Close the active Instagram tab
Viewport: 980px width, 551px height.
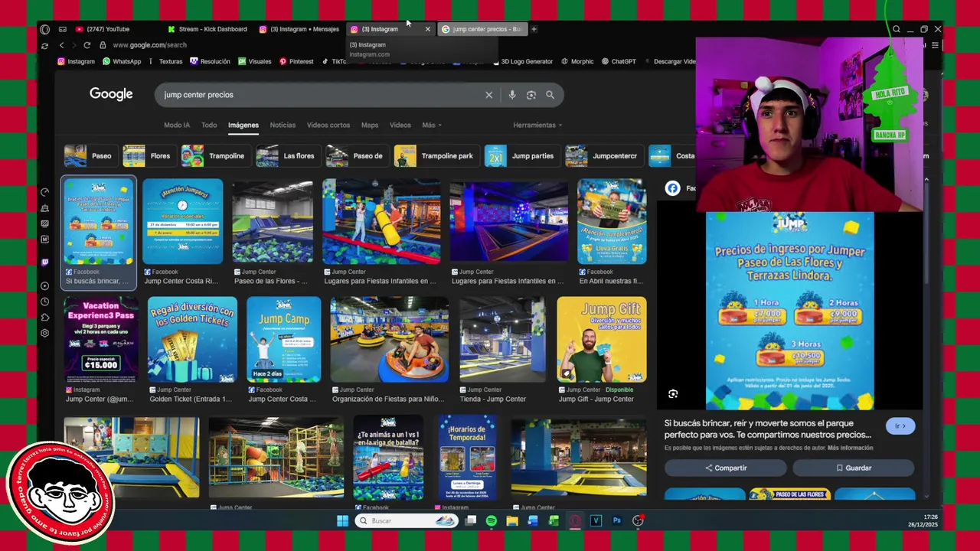(x=427, y=29)
